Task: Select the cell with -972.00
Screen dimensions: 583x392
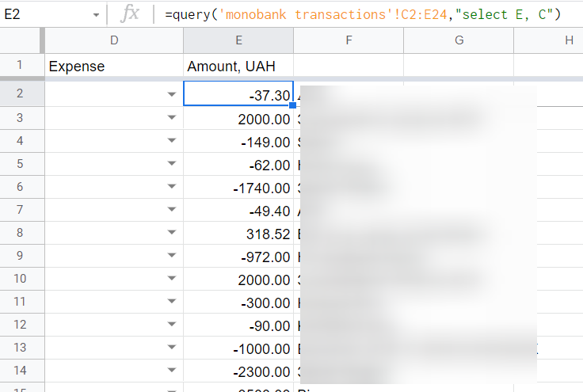Action: click(238, 256)
